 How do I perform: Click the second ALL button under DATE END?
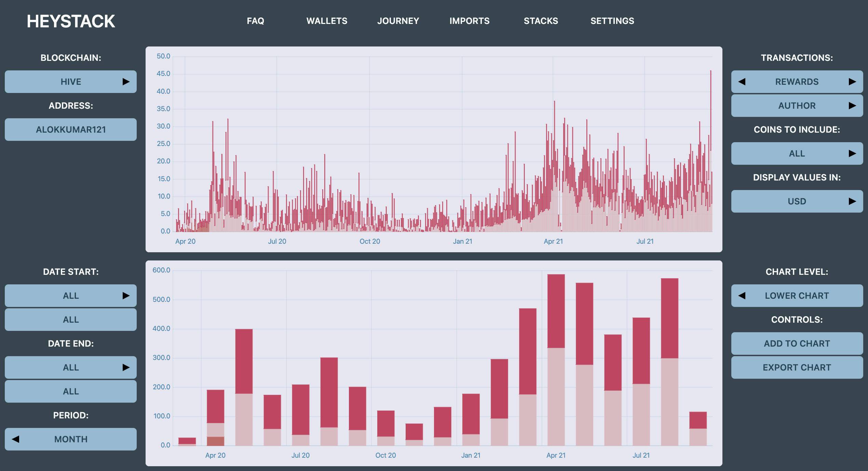click(x=71, y=391)
